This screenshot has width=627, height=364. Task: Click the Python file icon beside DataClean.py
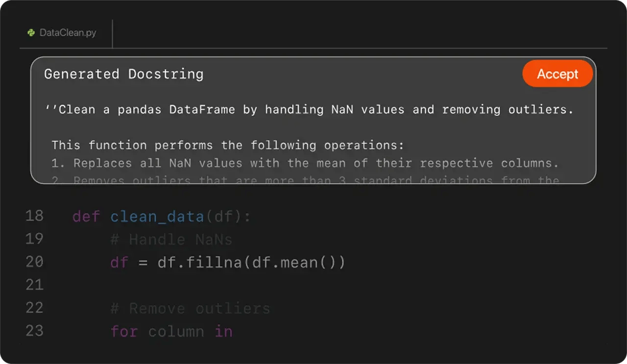(30, 33)
